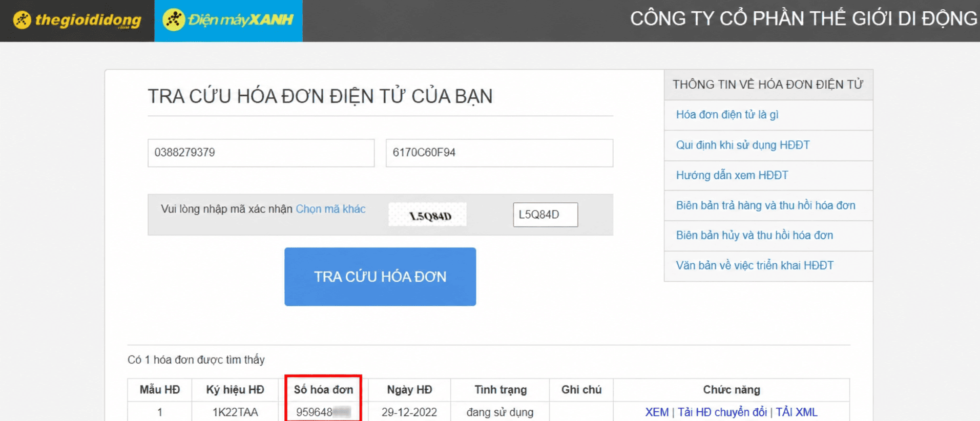980x421 pixels.
Task: Click 'Có 1 hóa đơn được tìm thấy' text
Action: coord(196,360)
